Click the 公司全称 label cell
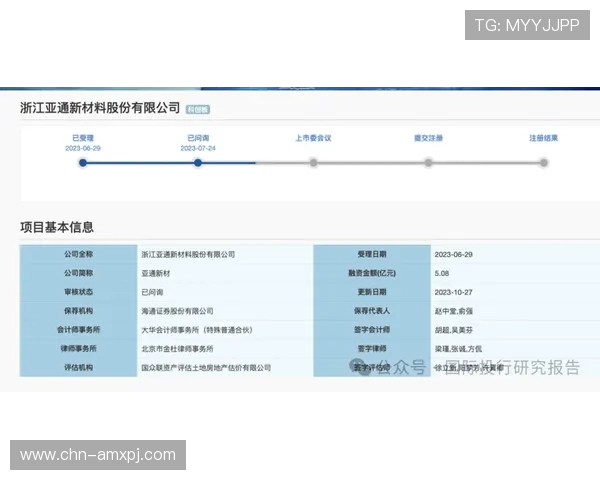The image size is (600, 480). 78,254
